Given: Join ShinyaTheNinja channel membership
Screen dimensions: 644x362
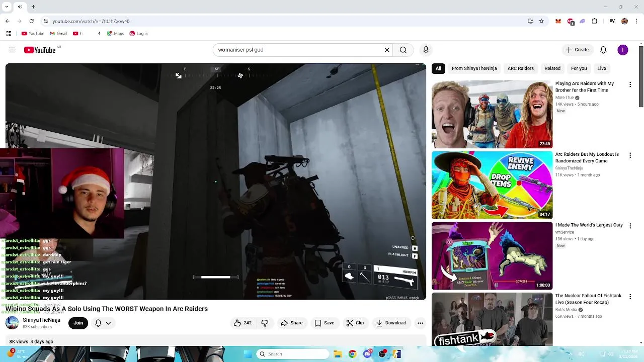Looking at the screenshot, I should coord(78,323).
